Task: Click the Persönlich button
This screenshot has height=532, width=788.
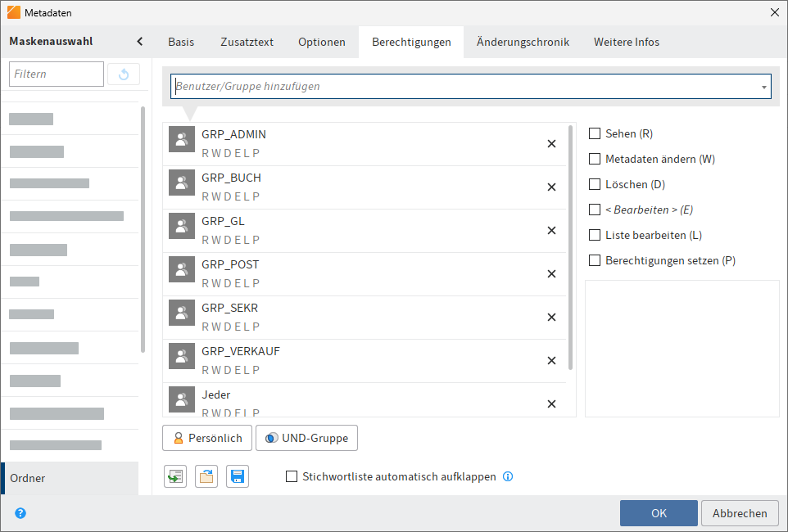Action: click(206, 438)
